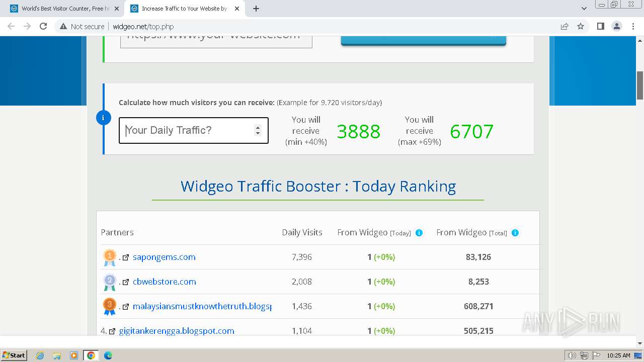Image resolution: width=644 pixels, height=362 pixels.
Task: Open the tab search chevron
Action: pyautogui.click(x=584, y=9)
